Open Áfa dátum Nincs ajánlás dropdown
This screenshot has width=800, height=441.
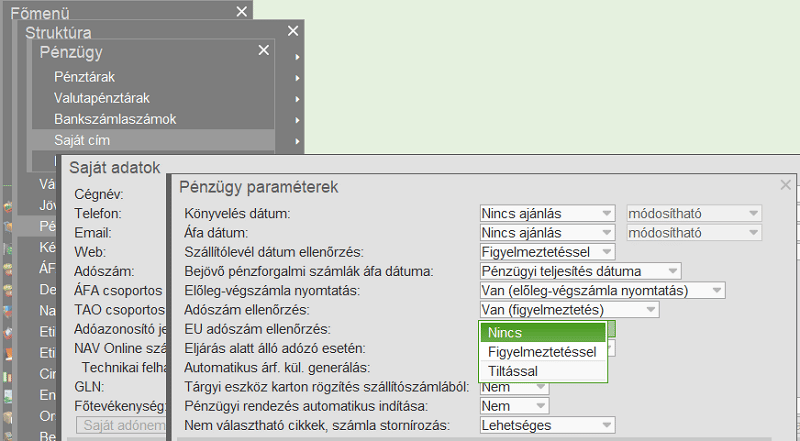[x=547, y=233]
